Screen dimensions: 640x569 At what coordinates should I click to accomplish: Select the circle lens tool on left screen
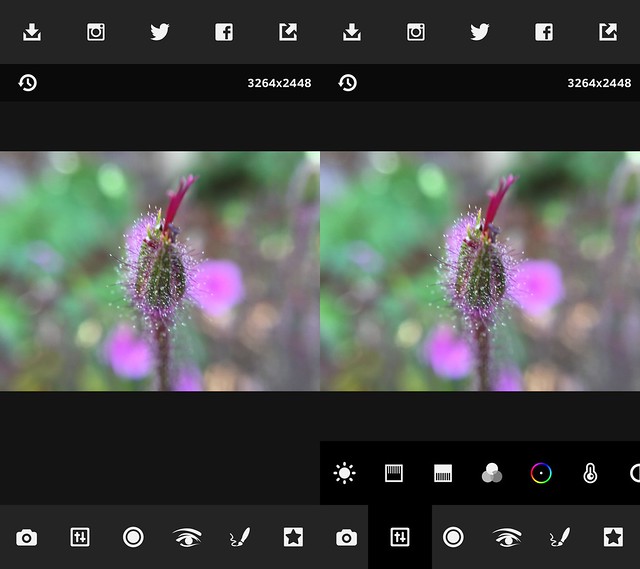[133, 537]
